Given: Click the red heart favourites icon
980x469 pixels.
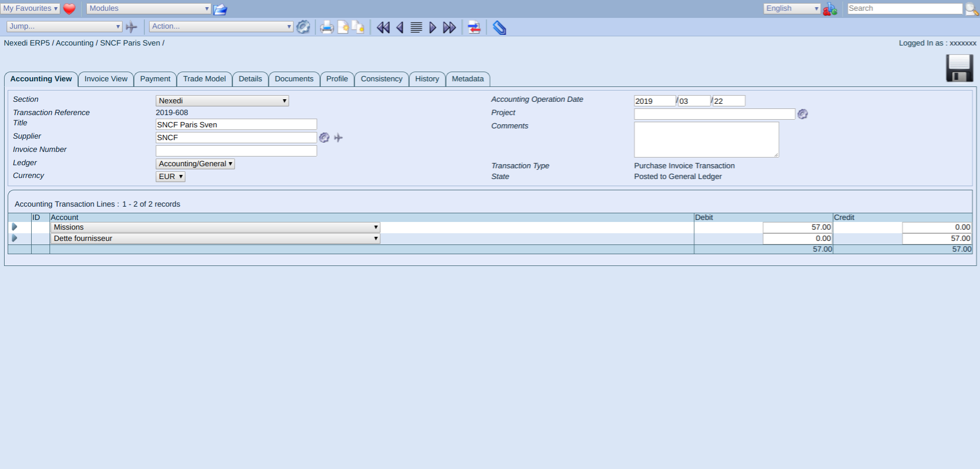Looking at the screenshot, I should pos(69,9).
